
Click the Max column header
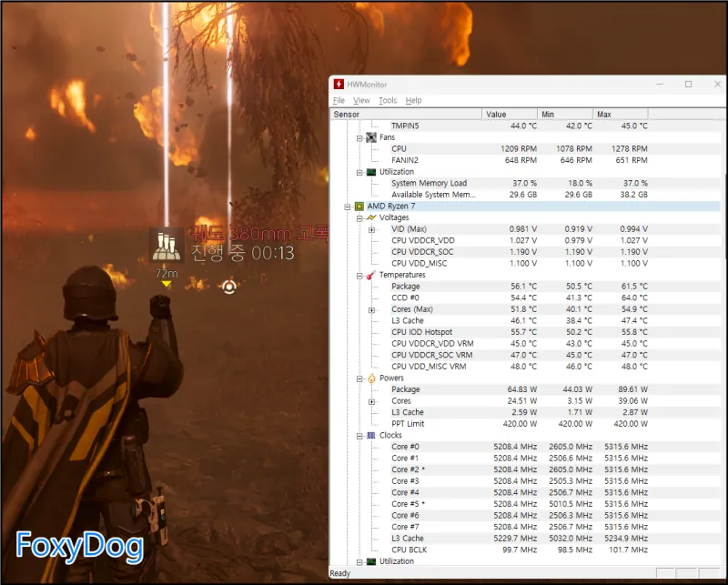click(621, 115)
